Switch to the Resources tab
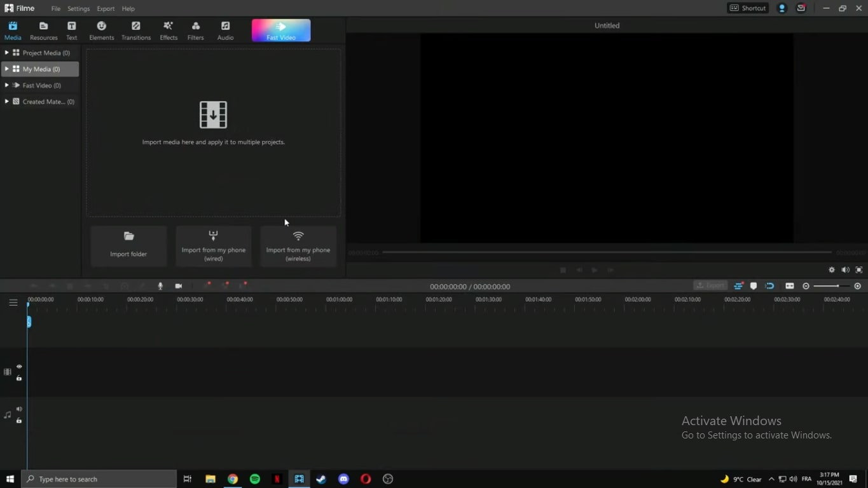Image resolution: width=868 pixels, height=488 pixels. point(44,30)
